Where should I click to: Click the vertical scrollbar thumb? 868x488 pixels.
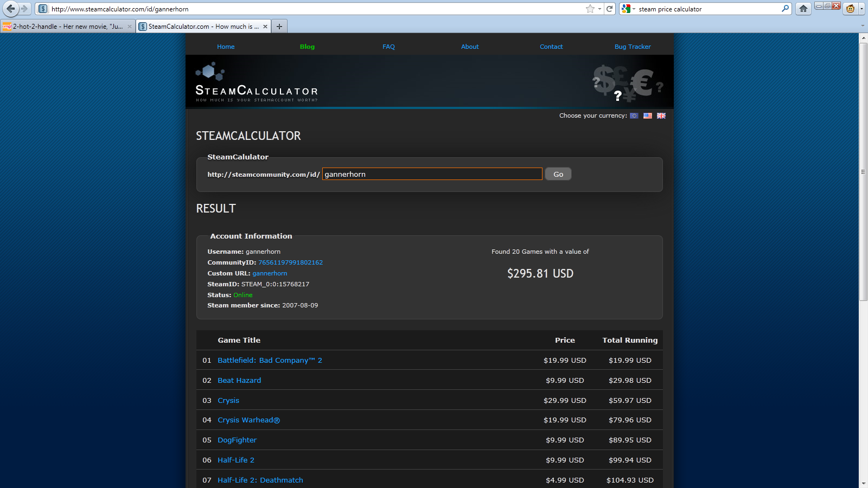click(863, 171)
